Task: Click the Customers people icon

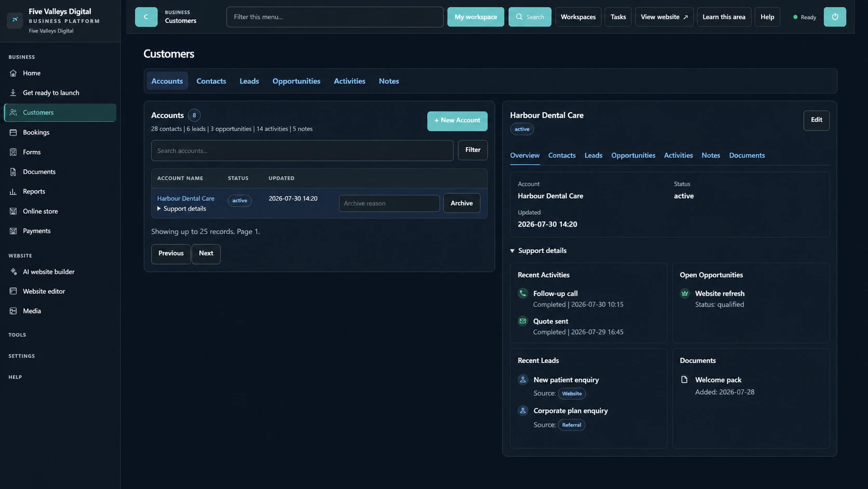Action: (13, 113)
